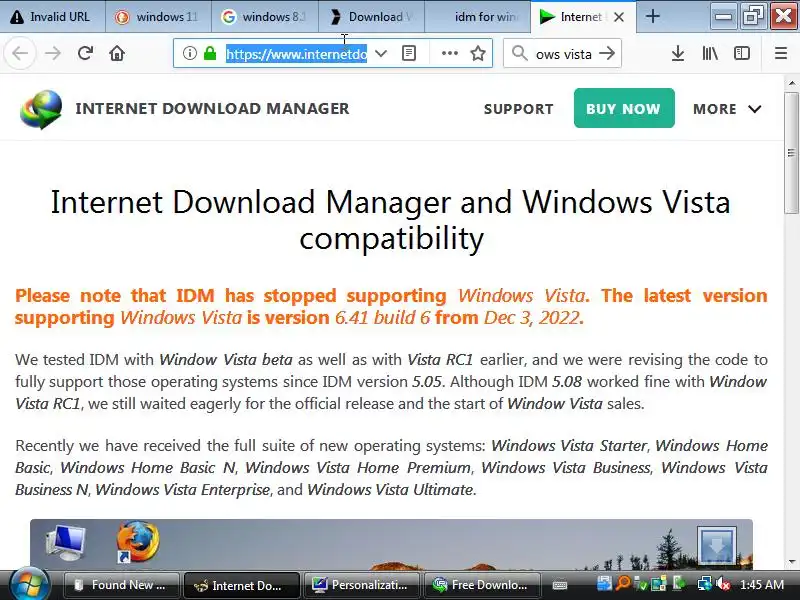Open the Firefox hamburger menu

pos(781,53)
